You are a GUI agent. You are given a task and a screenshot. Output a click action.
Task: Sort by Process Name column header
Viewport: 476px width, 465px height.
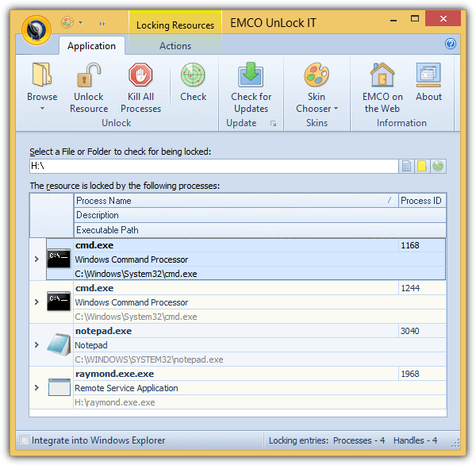[x=236, y=201]
